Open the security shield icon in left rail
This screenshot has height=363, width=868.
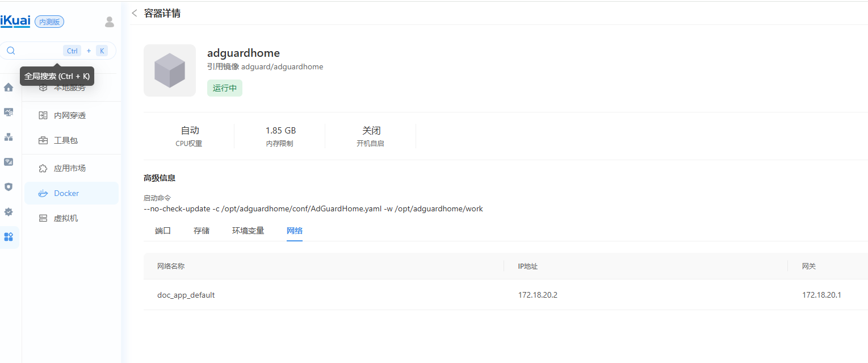9,187
